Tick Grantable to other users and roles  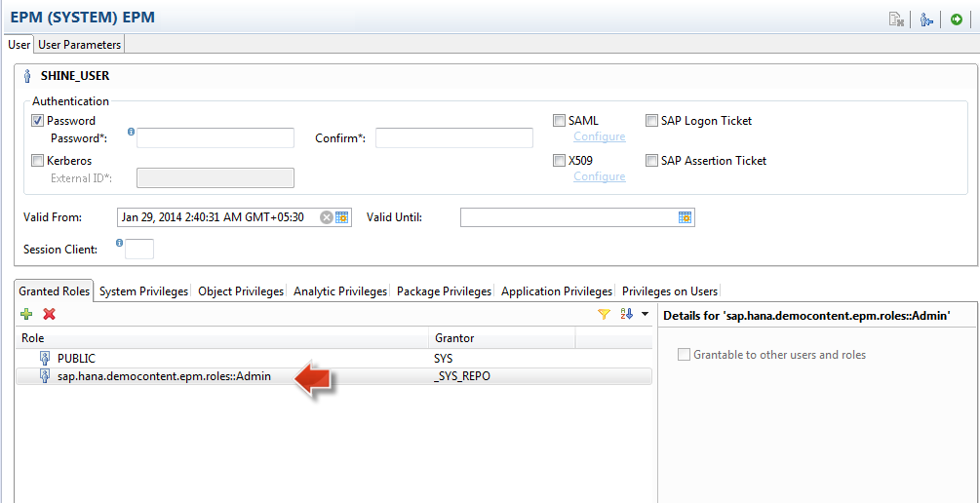coord(685,354)
